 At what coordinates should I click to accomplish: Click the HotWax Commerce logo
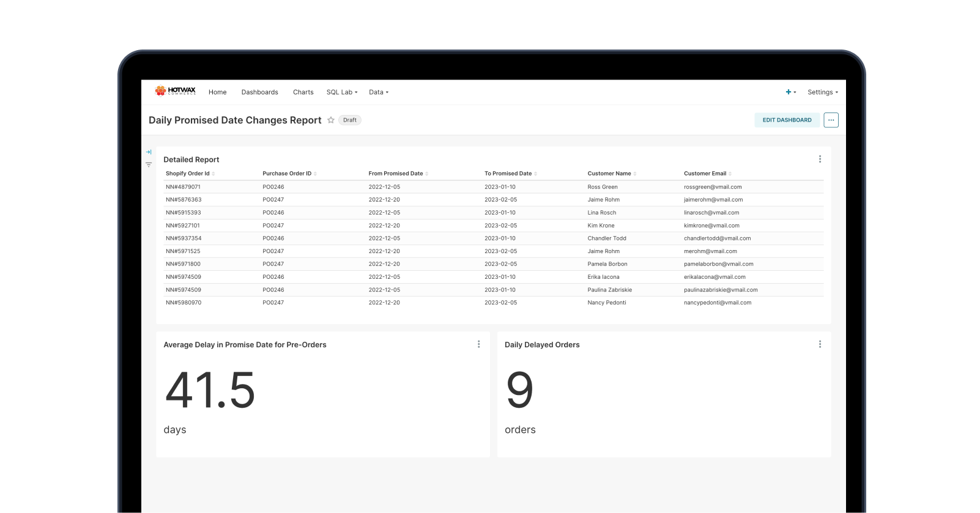click(x=176, y=91)
